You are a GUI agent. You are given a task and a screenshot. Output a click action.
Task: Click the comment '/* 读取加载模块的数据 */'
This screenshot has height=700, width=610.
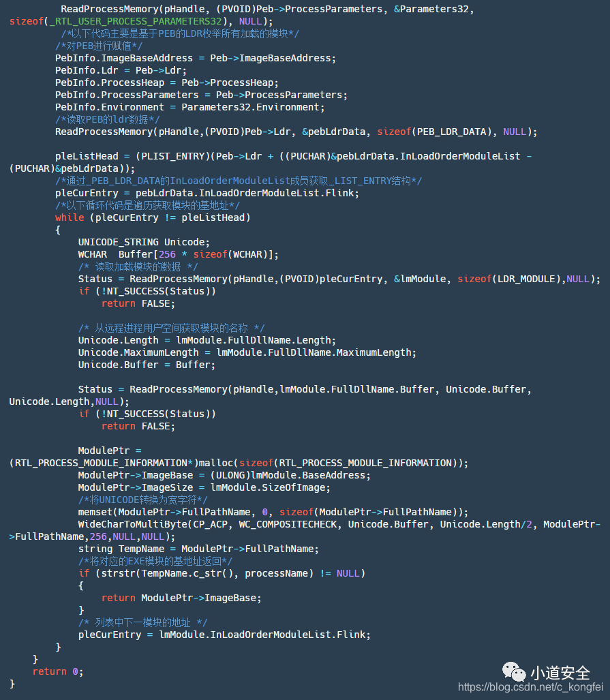(138, 267)
